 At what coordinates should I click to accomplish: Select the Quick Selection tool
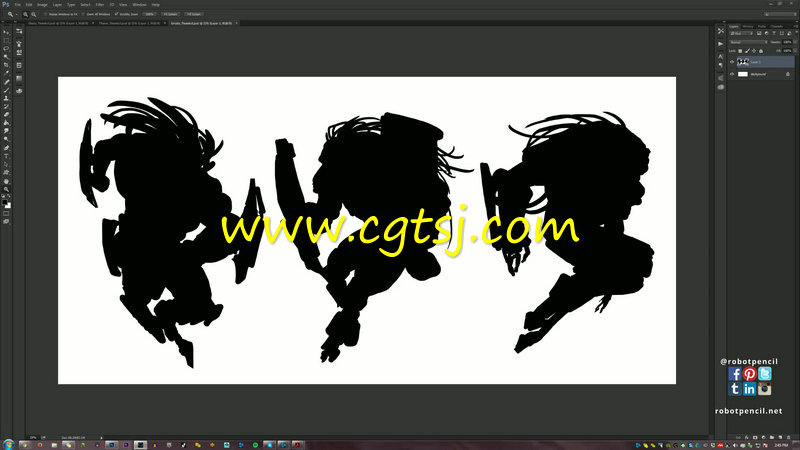point(6,57)
